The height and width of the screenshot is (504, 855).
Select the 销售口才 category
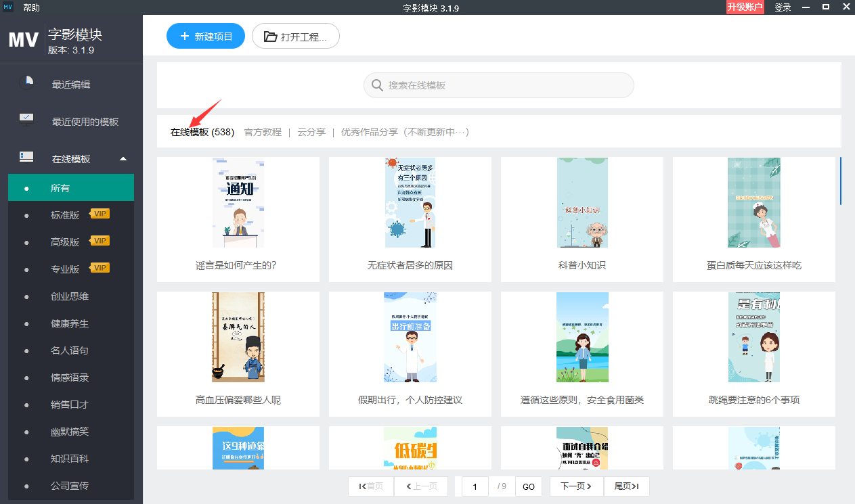(x=71, y=405)
